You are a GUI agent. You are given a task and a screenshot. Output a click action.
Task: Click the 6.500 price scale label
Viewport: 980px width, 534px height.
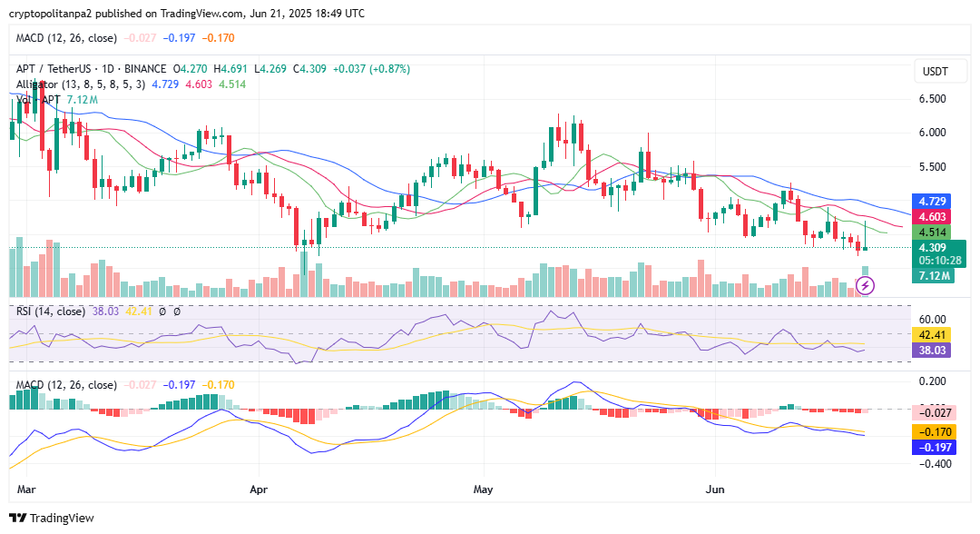click(x=934, y=99)
